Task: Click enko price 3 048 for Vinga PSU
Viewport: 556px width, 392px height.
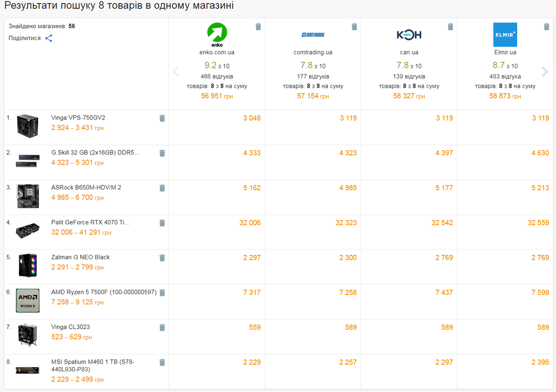Action: pyautogui.click(x=252, y=118)
